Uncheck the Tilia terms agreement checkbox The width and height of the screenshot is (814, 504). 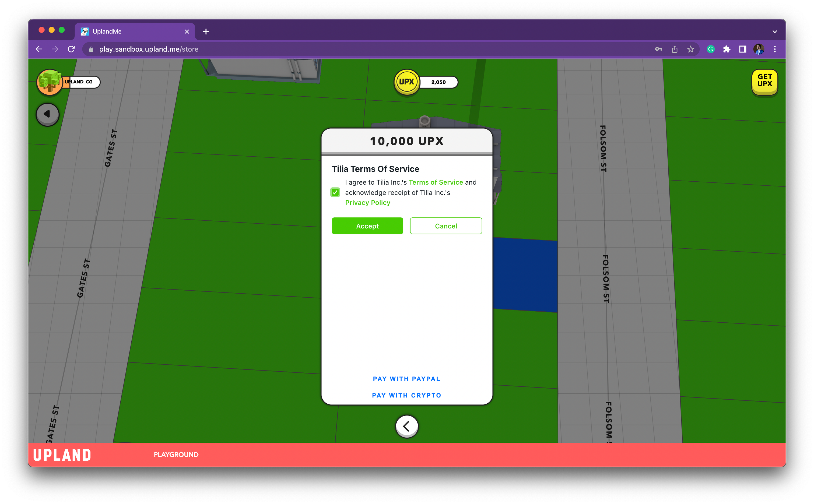tap(335, 192)
